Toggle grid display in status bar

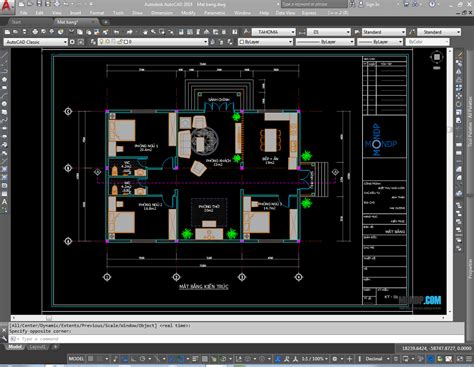[90, 359]
